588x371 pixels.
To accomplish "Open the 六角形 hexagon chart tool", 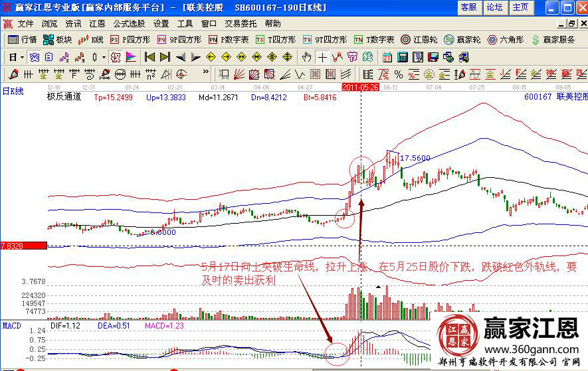I will coord(506,40).
